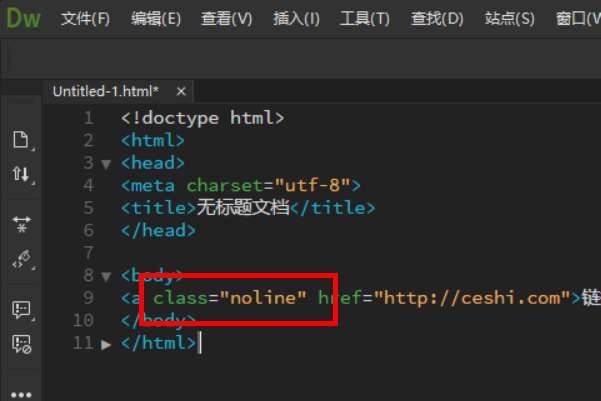Click the Apply Comment icon
Screen dimensions: 601x401
pos(21,310)
